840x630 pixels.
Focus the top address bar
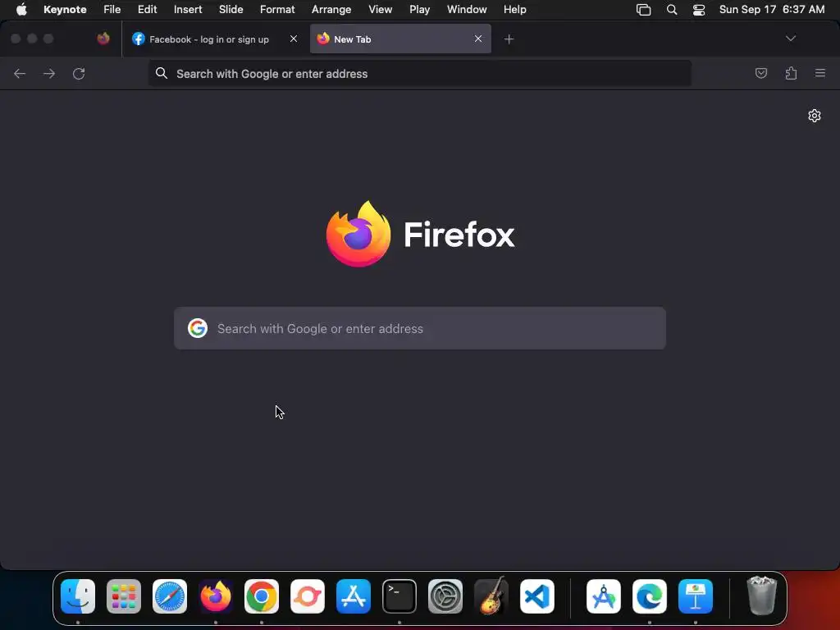coord(419,73)
